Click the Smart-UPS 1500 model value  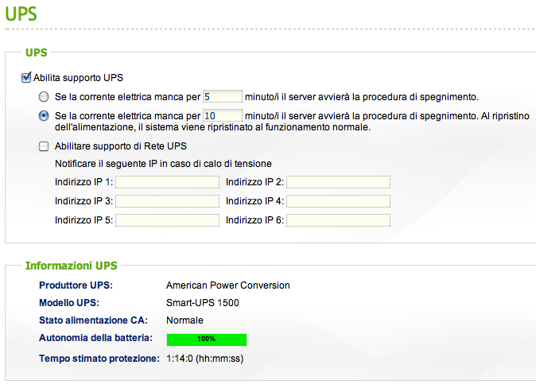coord(202,303)
